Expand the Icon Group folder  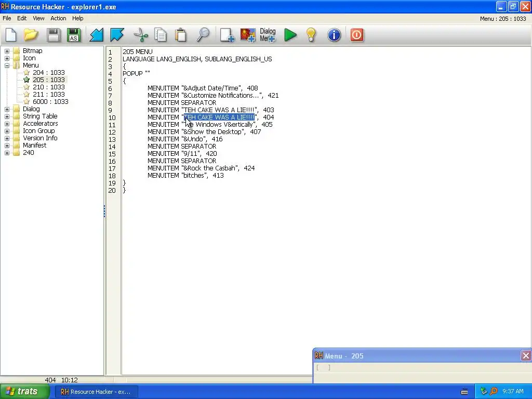pos(7,131)
